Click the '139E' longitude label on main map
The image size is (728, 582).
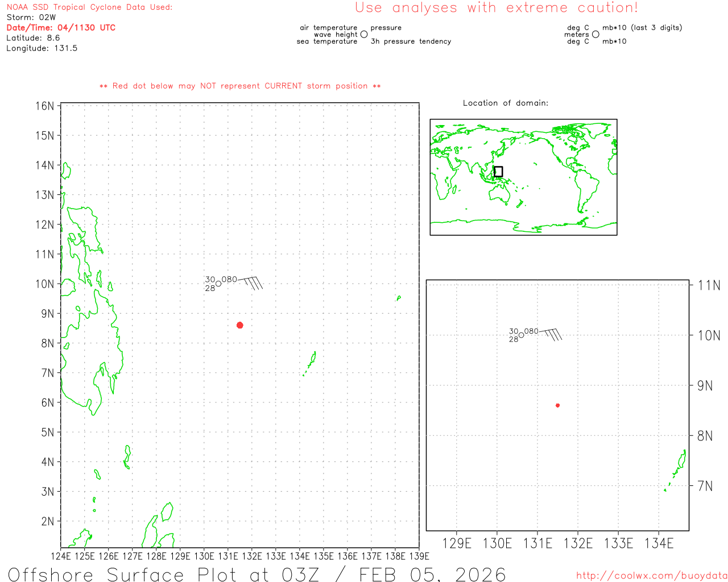(x=419, y=556)
